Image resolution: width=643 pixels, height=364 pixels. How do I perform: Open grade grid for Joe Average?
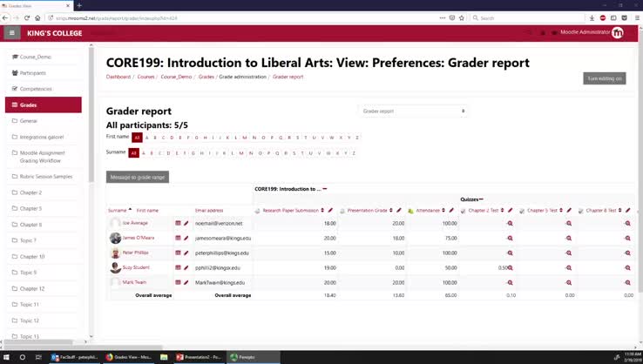click(178, 223)
